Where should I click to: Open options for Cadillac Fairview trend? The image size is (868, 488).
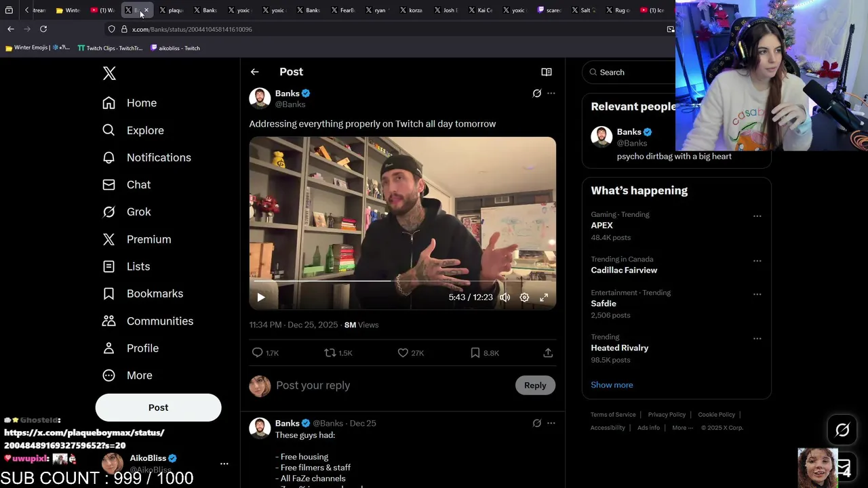757,261
